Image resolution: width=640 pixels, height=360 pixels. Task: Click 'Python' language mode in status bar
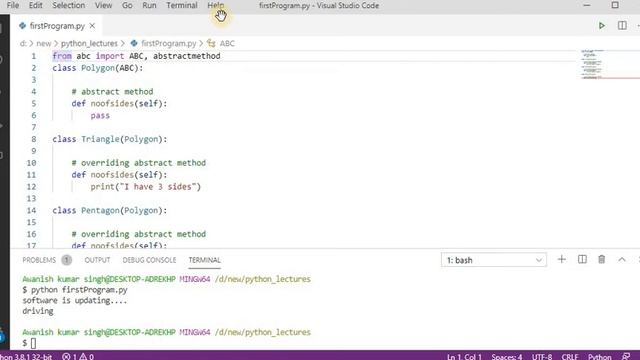click(599, 356)
